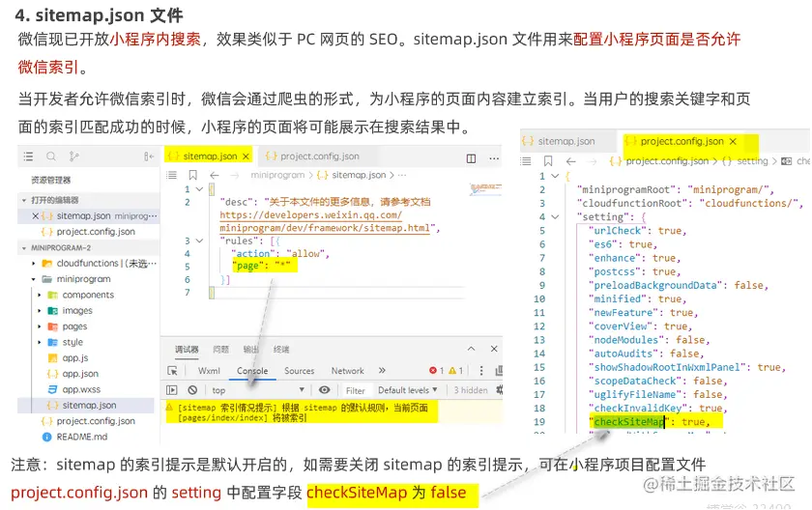Clear the console with the ban icon
812x510 pixels.
point(192,390)
